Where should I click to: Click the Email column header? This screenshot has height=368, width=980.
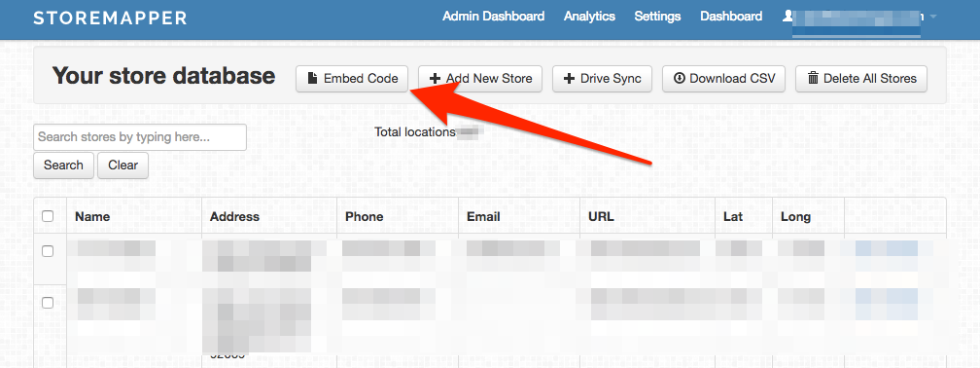click(483, 216)
